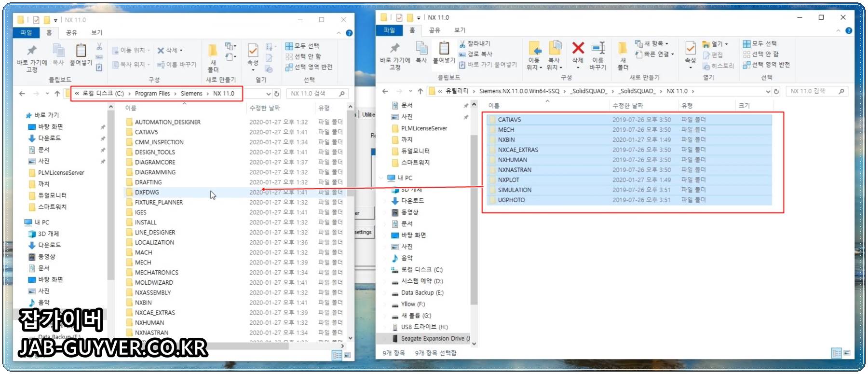The height and width of the screenshot is (374, 868).
Task: Open the address history dropdown in left window
Action: click(269, 94)
